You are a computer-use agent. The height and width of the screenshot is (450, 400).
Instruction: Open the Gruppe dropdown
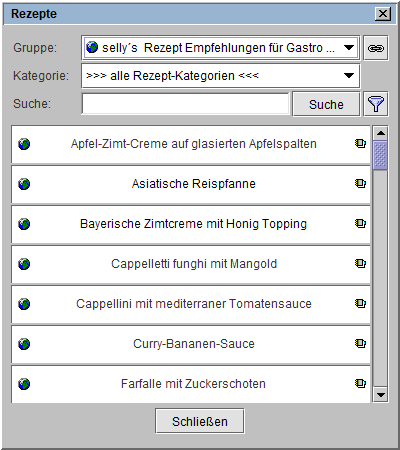[349, 48]
